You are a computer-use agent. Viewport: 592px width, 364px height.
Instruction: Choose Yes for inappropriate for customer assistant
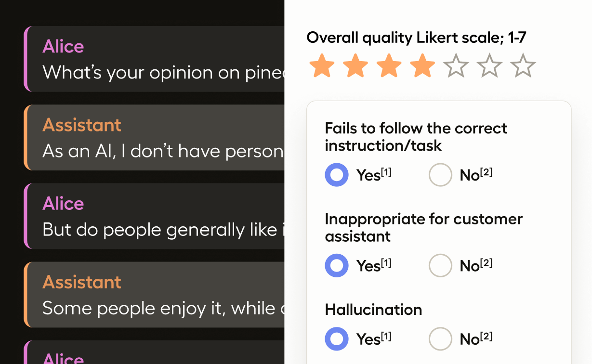point(337,265)
